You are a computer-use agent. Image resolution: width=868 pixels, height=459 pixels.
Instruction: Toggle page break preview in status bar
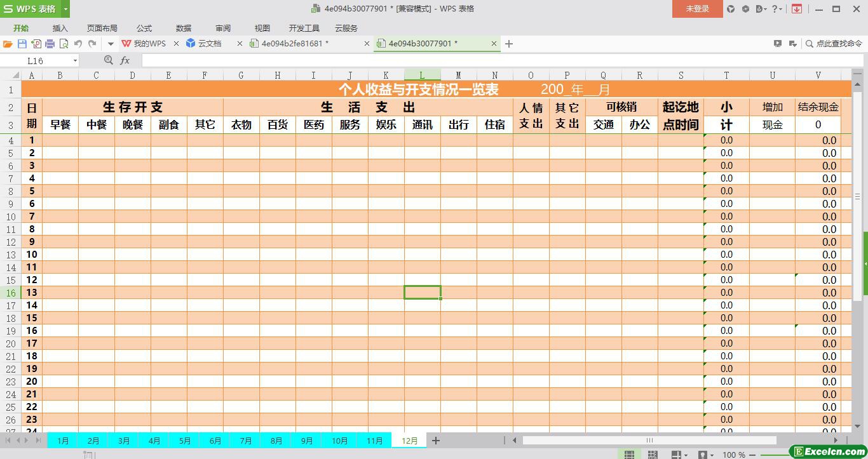(x=653, y=455)
